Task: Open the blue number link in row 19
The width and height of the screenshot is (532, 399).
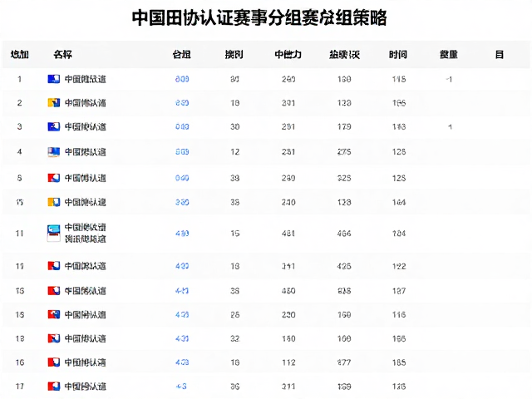Action: (x=182, y=266)
